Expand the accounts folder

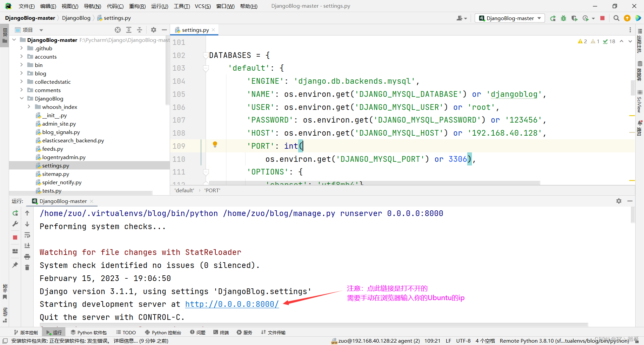tap(21, 56)
